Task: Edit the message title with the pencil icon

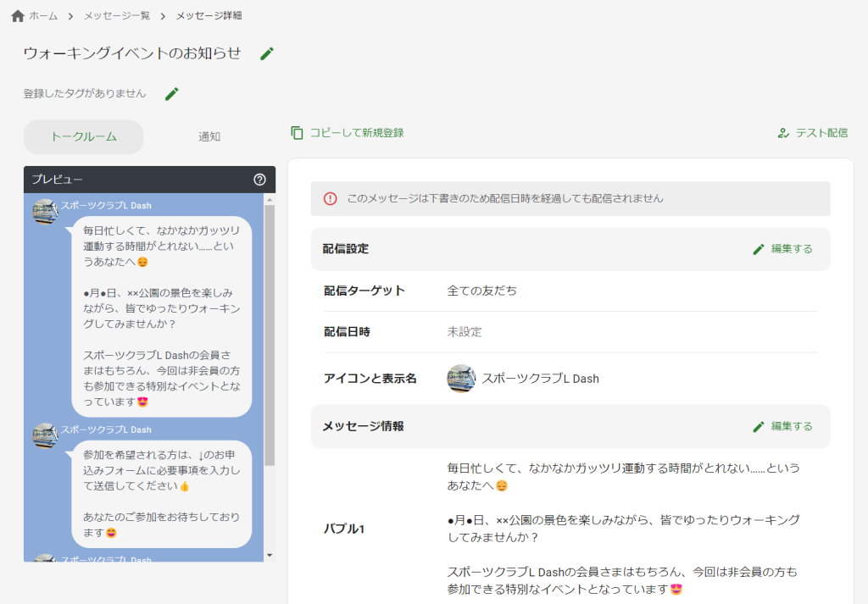Action: pos(267,53)
